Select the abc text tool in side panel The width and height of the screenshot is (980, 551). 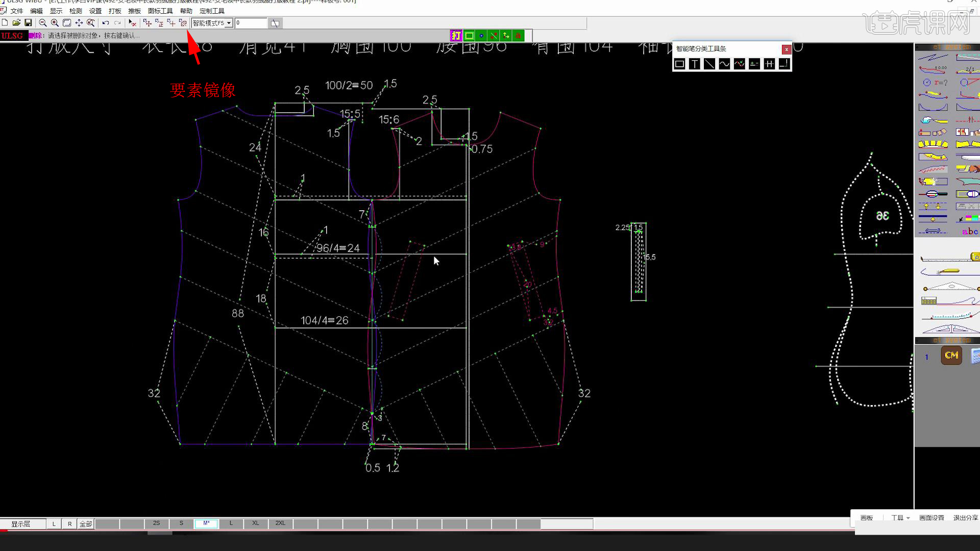(969, 231)
